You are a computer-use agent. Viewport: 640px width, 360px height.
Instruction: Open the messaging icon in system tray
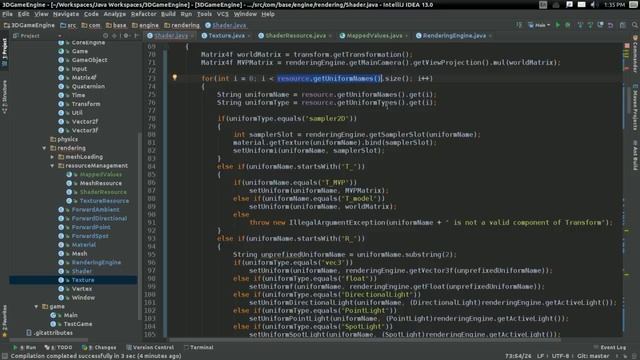569,4
